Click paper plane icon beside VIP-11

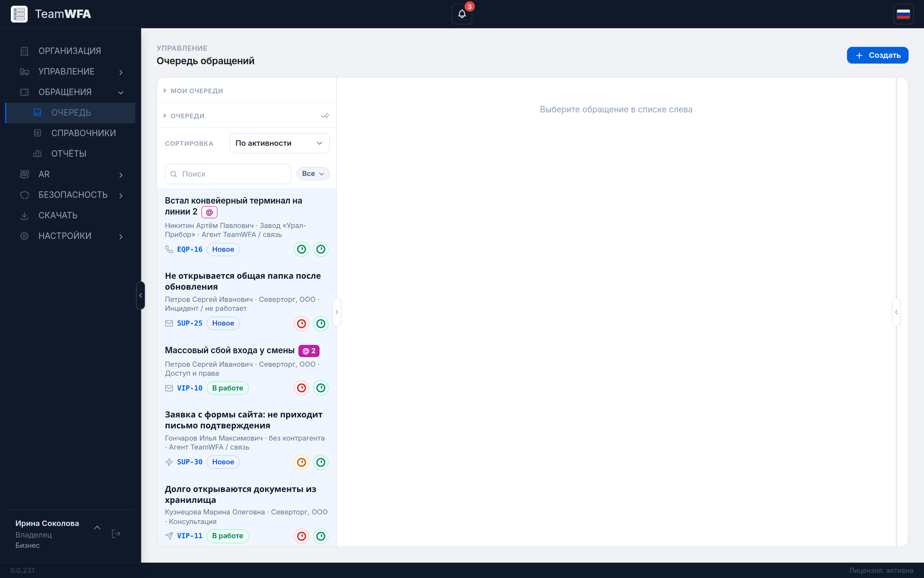(x=169, y=536)
